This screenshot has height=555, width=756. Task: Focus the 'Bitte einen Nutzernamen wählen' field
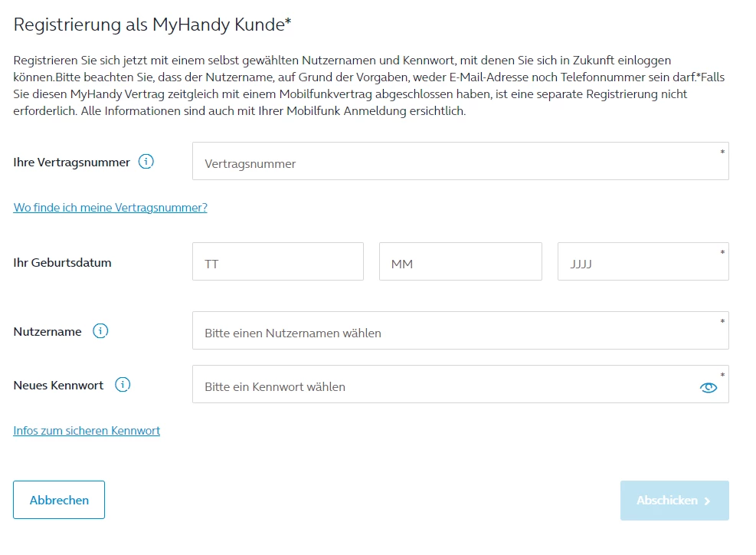tap(460, 331)
